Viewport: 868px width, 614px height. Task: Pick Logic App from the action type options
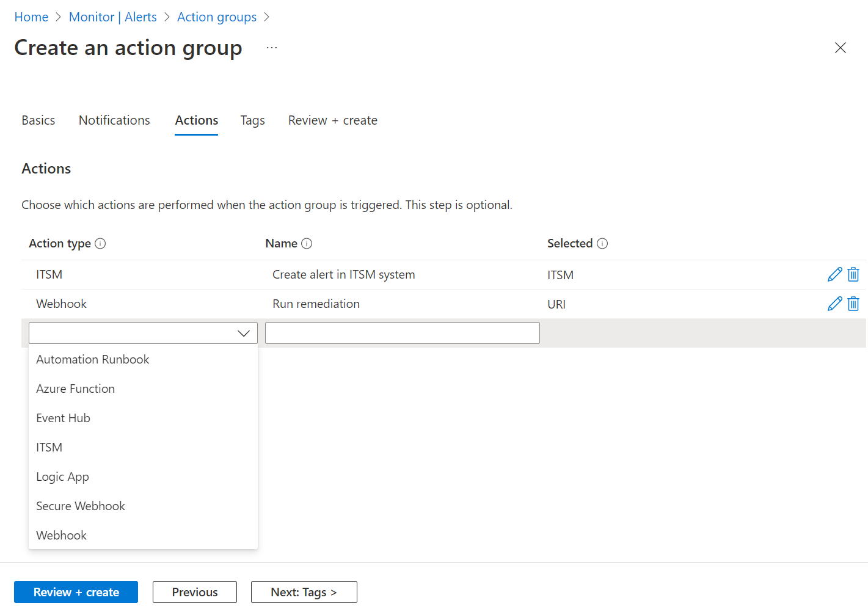pos(62,477)
